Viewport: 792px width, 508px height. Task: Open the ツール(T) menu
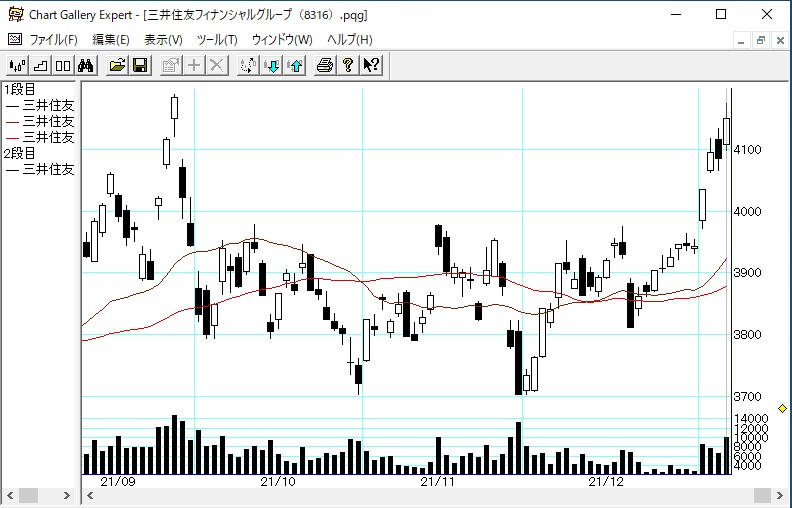pyautogui.click(x=217, y=40)
